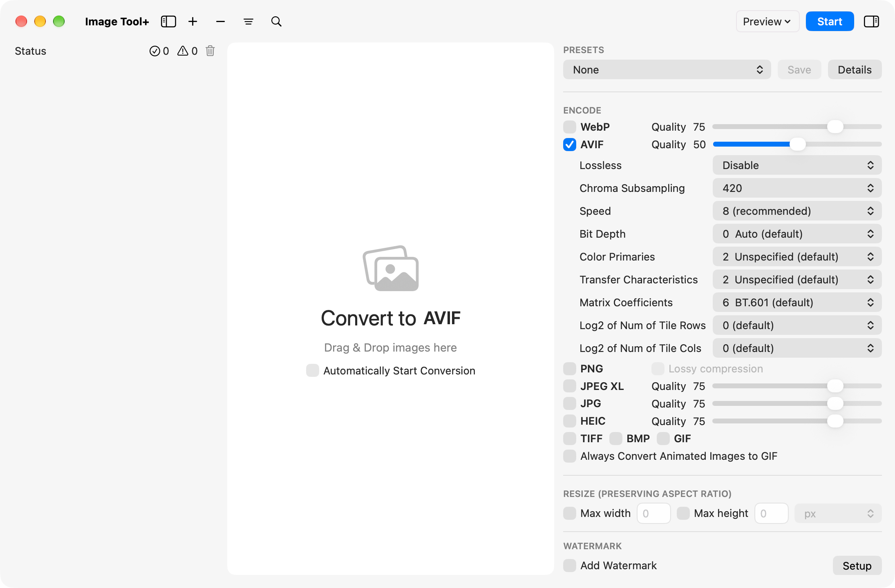The image size is (895, 588).
Task: Open the Matrix Coefficients dropdown
Action: coord(797,303)
